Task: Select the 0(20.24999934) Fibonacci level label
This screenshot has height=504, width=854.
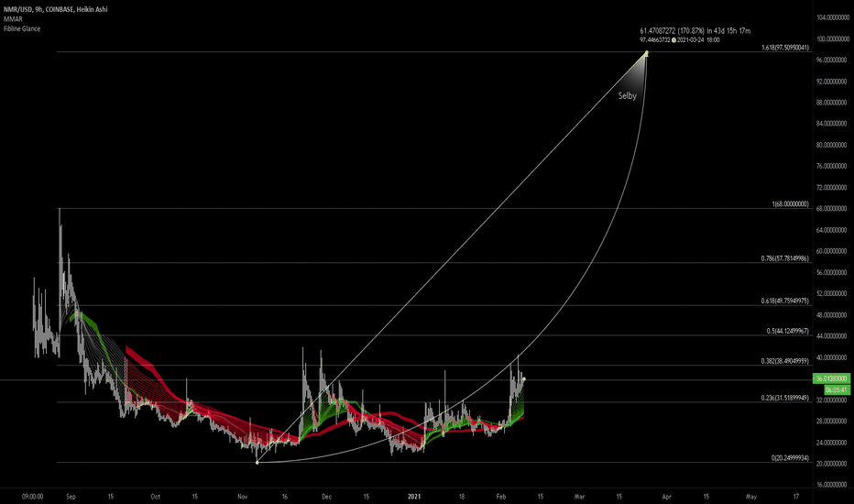Action: [790, 458]
